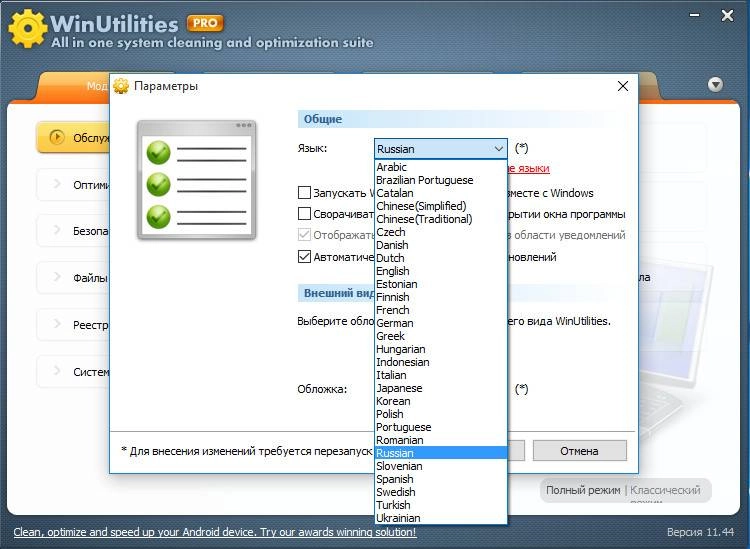Click the WinUtilities gear logo icon
Viewport: 750px width, 549px height.
[x=27, y=28]
